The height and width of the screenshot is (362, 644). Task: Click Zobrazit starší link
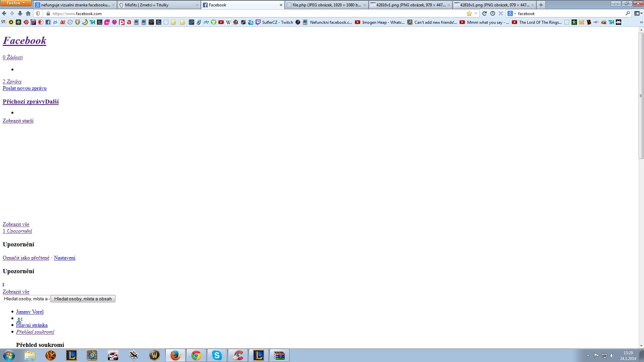coord(18,121)
